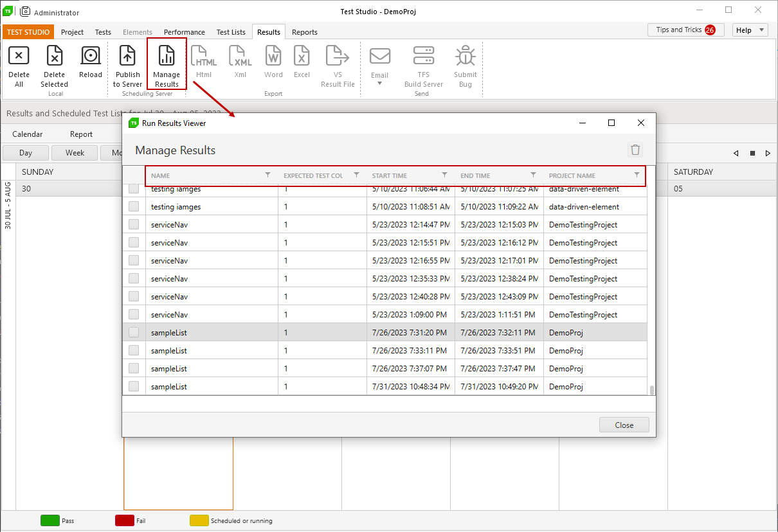Expand the Help dropdown menu
This screenshot has width=778, height=532.
(750, 30)
